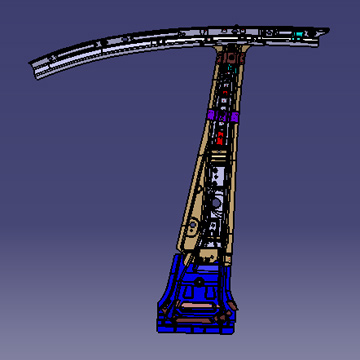Select the brown bracket atop the pillar
The width and height of the screenshot is (360, 360).
tap(231, 58)
